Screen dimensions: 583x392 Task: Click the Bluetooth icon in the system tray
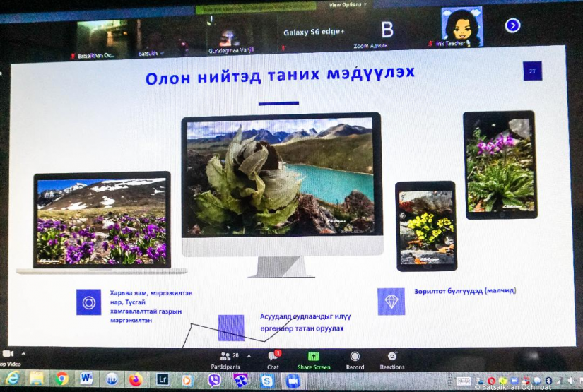(549, 381)
